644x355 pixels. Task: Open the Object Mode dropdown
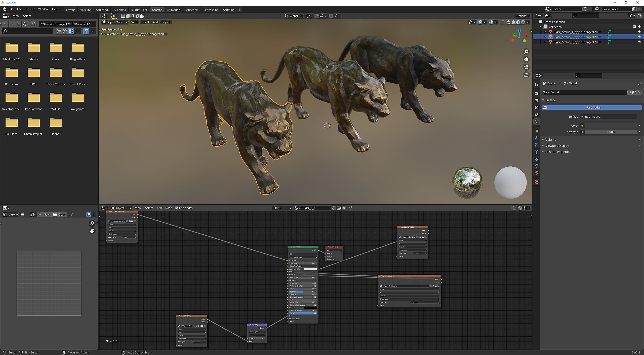[115, 22]
